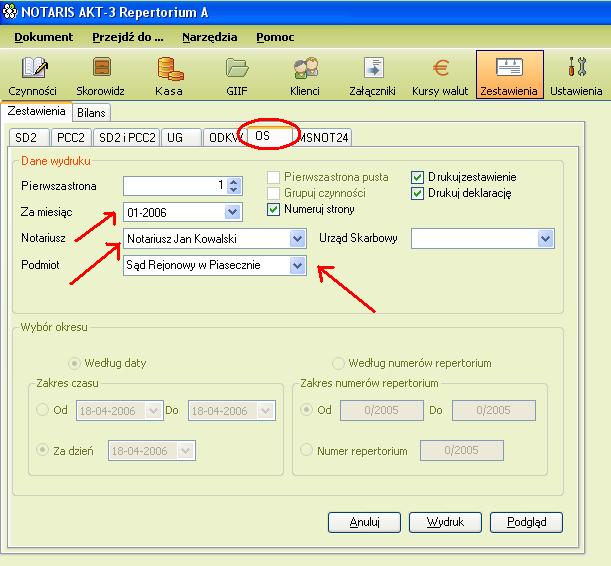Open the Załączniki attachment icon
611x566 pixels.
(x=374, y=67)
